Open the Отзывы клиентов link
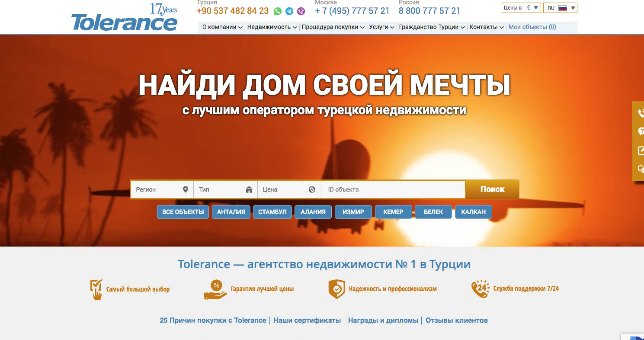 457,321
